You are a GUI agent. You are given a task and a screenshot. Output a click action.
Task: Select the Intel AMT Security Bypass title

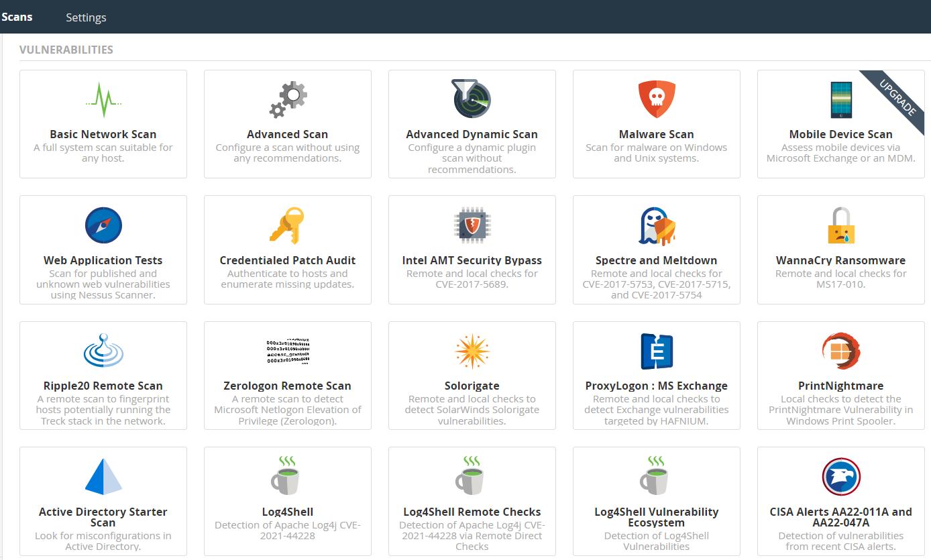click(x=472, y=260)
